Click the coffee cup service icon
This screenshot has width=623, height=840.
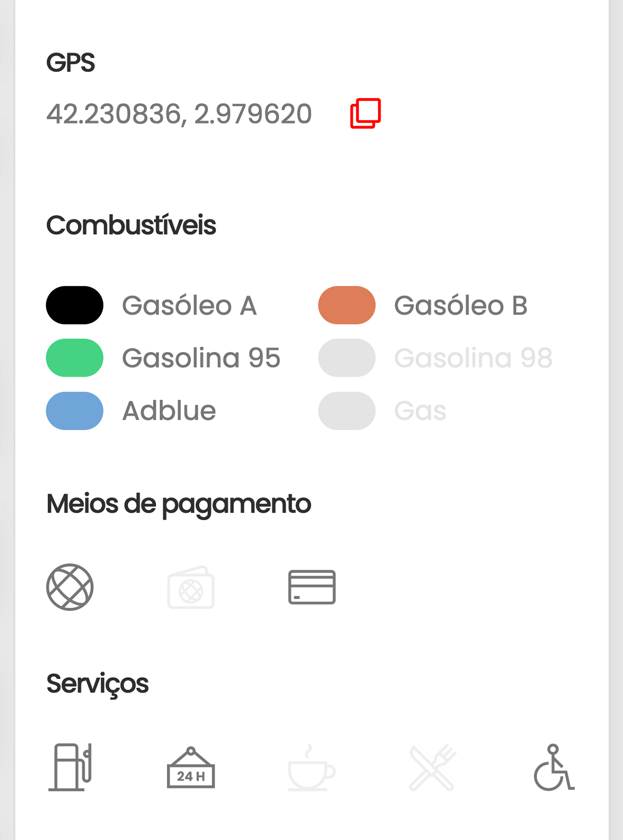(x=311, y=768)
